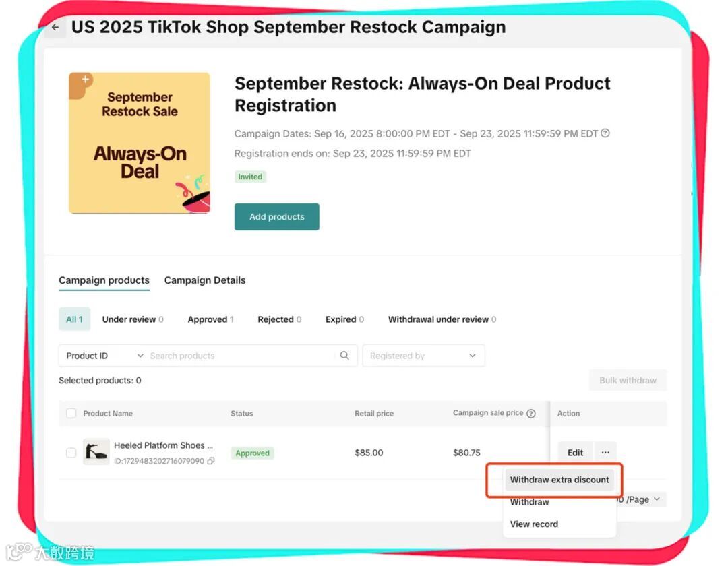Filter by Expired status
The width and height of the screenshot is (728, 566).
(x=344, y=319)
